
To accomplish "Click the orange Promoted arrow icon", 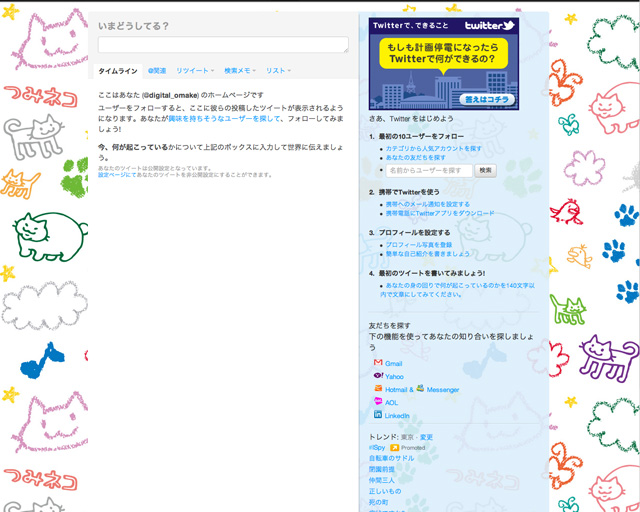I will pyautogui.click(x=394, y=447).
